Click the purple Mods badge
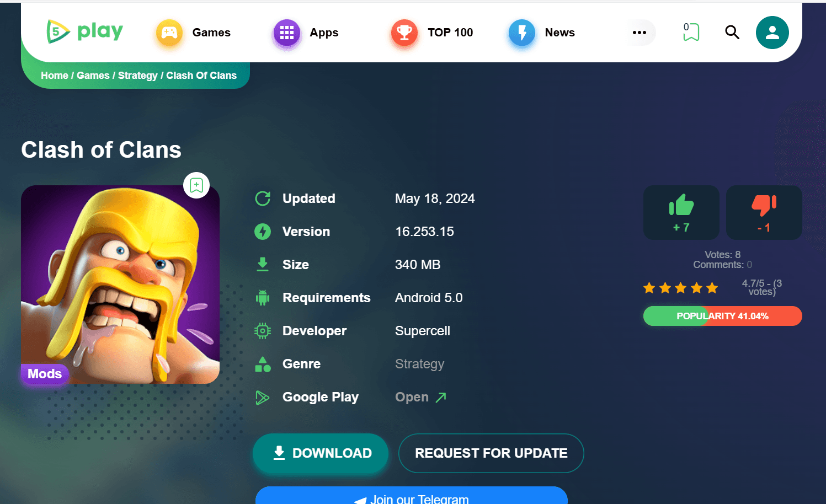 [x=45, y=374]
